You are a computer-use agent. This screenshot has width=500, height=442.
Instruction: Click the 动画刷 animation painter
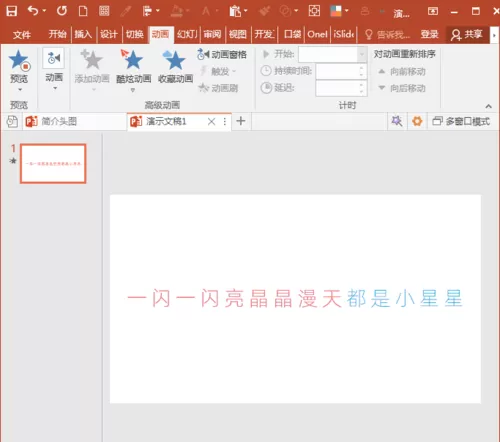click(x=218, y=88)
